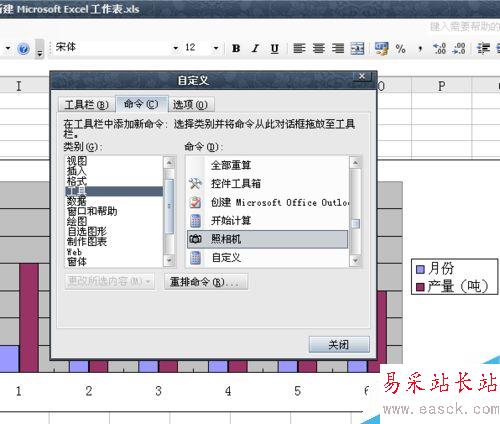The height and width of the screenshot is (424, 500).
Task: Click the help search input box
Action: pos(464,26)
